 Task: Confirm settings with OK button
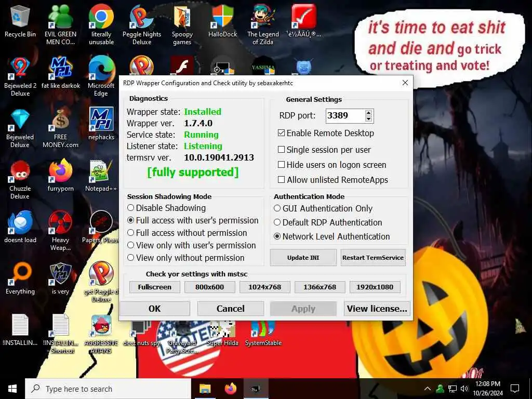(155, 309)
